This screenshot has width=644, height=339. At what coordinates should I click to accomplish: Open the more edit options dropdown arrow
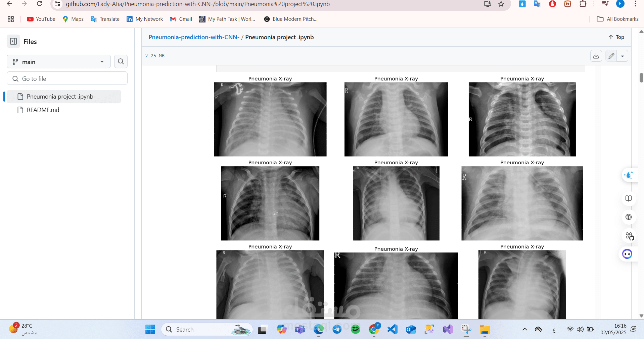623,56
